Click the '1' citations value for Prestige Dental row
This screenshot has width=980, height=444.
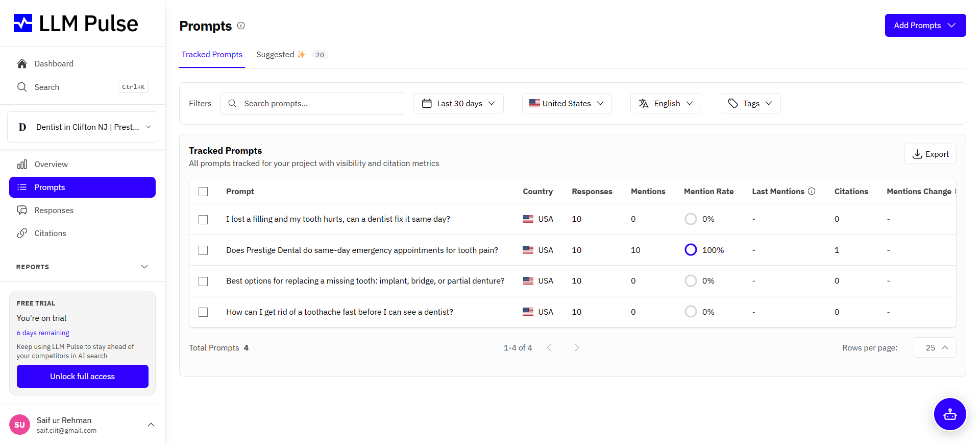click(x=837, y=250)
